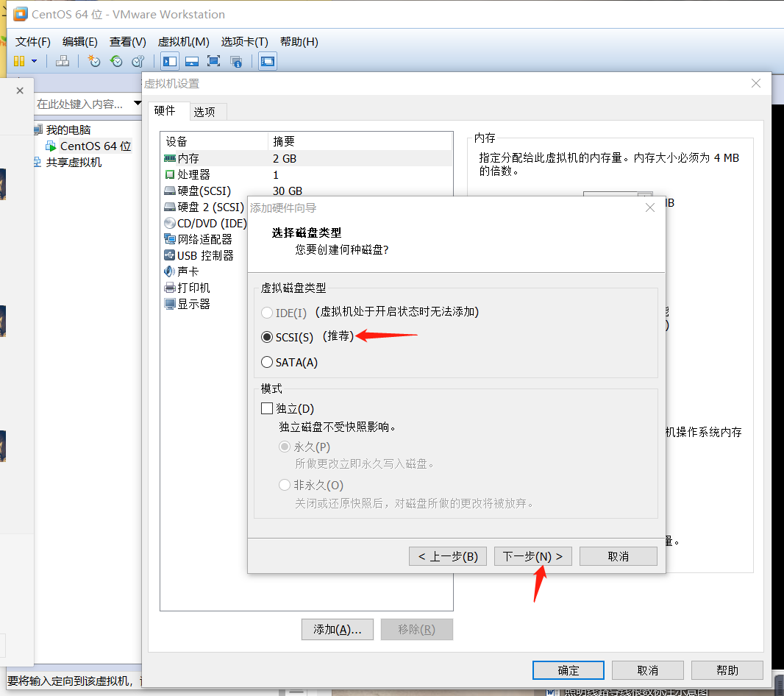
Task: Switch to the 选项 tab in VM settings
Action: tap(204, 112)
